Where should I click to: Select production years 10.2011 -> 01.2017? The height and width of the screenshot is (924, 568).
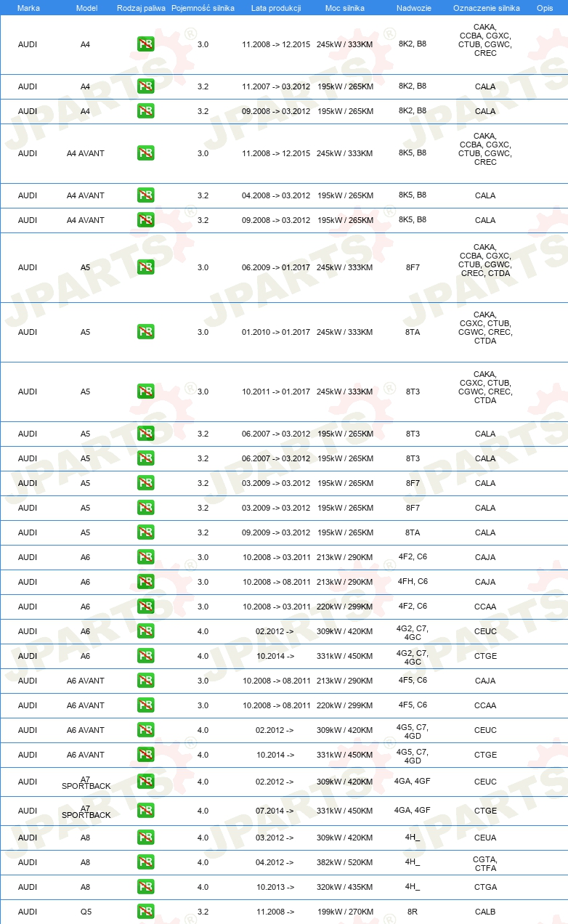[276, 392]
